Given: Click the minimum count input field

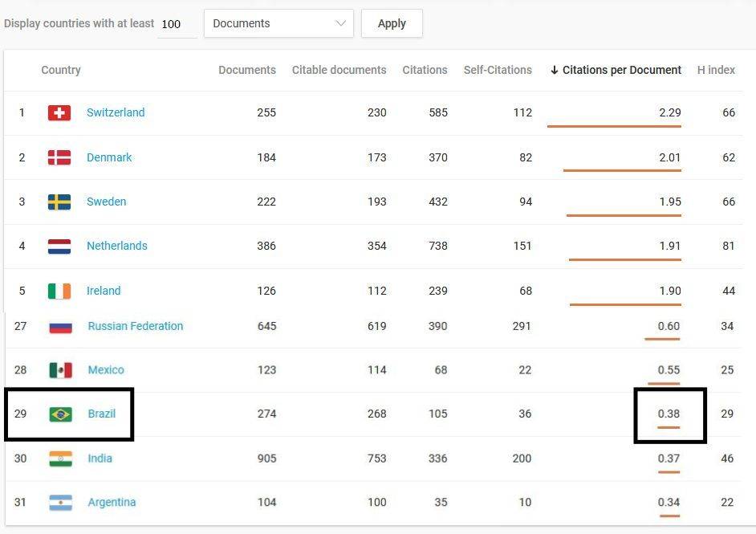Looking at the screenshot, I should pyautogui.click(x=177, y=24).
